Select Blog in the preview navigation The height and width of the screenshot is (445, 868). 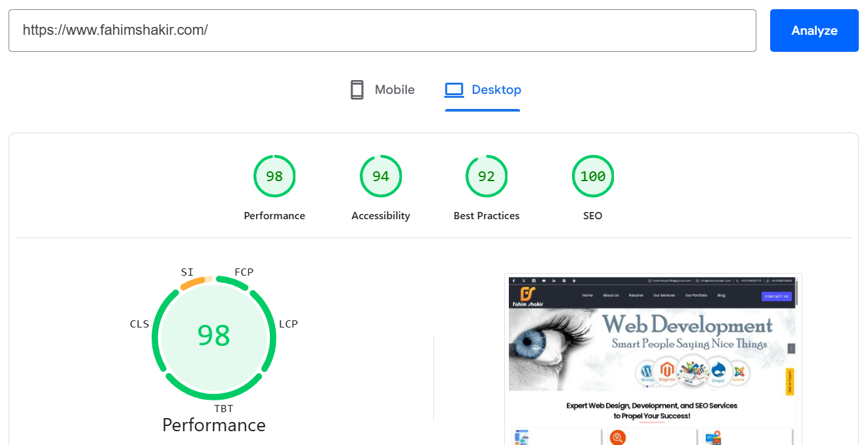tap(721, 295)
